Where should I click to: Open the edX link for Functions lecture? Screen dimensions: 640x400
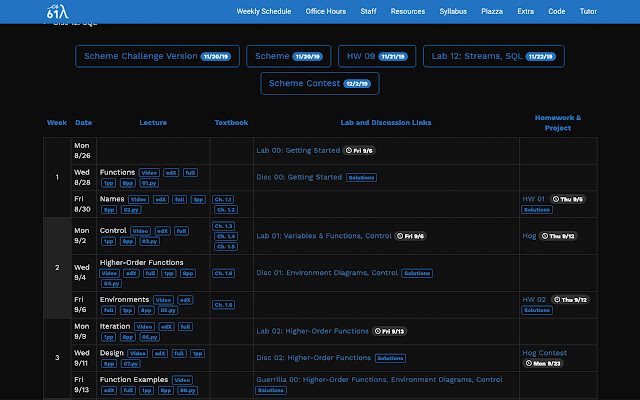click(171, 173)
